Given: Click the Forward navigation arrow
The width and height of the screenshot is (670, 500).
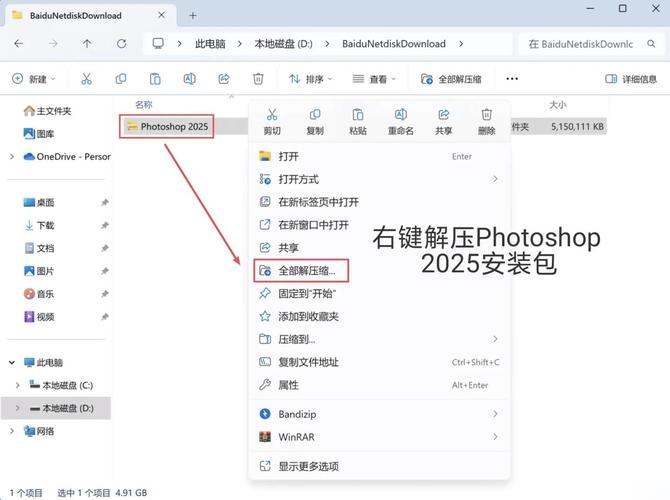Looking at the screenshot, I should (53, 44).
